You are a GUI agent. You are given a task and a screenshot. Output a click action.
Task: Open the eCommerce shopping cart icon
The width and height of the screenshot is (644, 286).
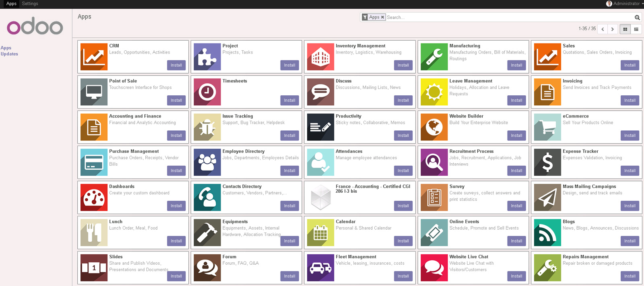tap(547, 127)
